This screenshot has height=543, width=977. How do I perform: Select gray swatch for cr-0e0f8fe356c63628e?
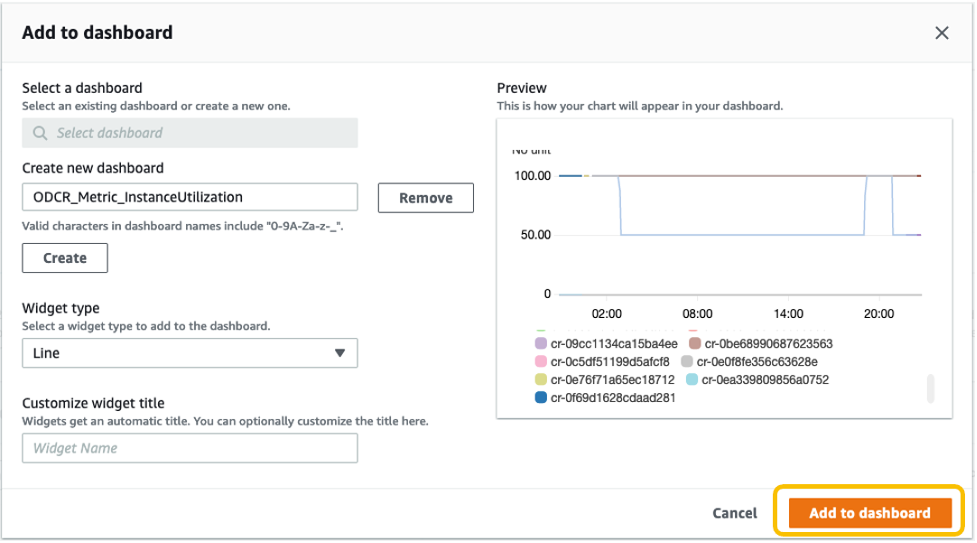[687, 362]
